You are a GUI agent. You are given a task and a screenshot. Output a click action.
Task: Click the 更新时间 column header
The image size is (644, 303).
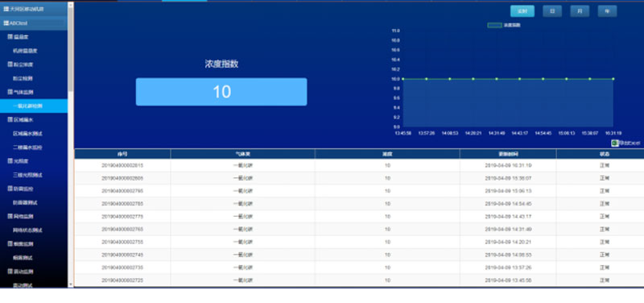coord(508,154)
